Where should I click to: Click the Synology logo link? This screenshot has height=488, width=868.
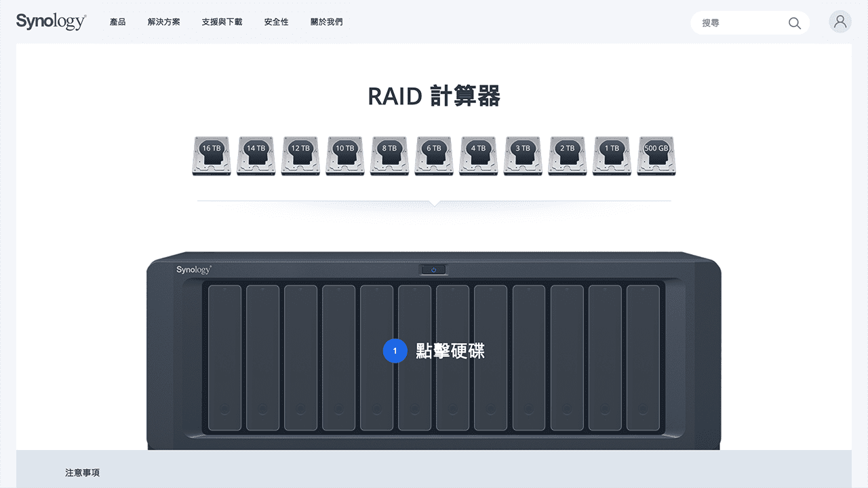coord(51,21)
